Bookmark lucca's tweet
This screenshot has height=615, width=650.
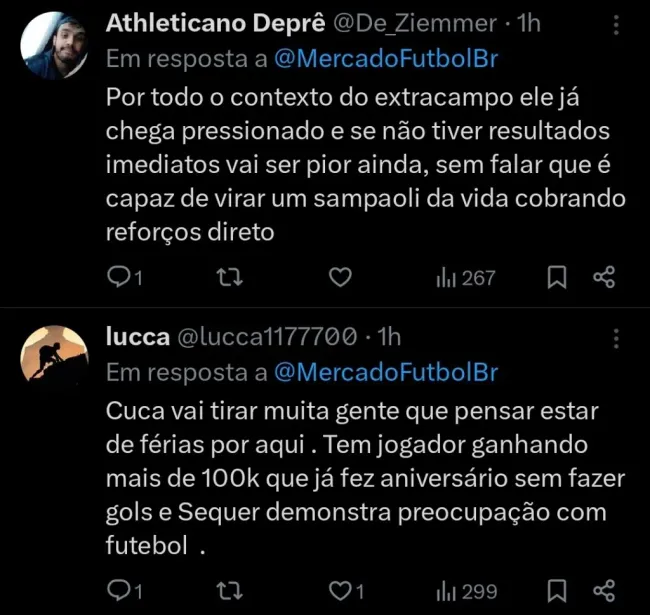[x=559, y=591]
